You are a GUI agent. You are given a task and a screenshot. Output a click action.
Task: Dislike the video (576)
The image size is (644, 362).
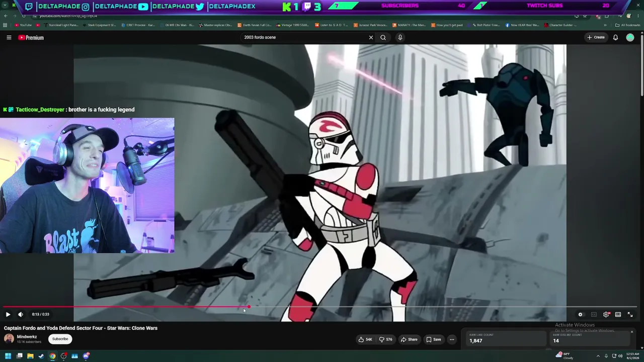click(385, 339)
